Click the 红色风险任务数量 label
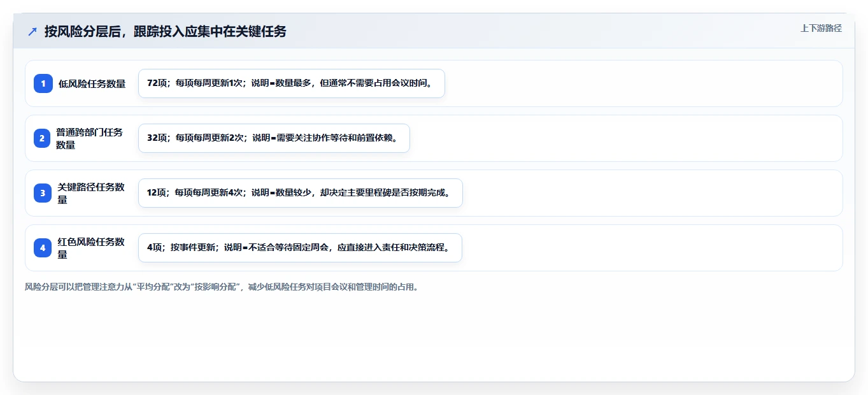This screenshot has height=395, width=868. click(x=92, y=248)
